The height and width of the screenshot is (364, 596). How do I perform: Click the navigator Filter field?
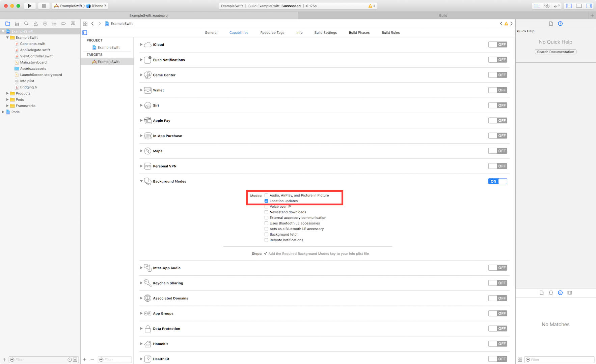click(44, 360)
